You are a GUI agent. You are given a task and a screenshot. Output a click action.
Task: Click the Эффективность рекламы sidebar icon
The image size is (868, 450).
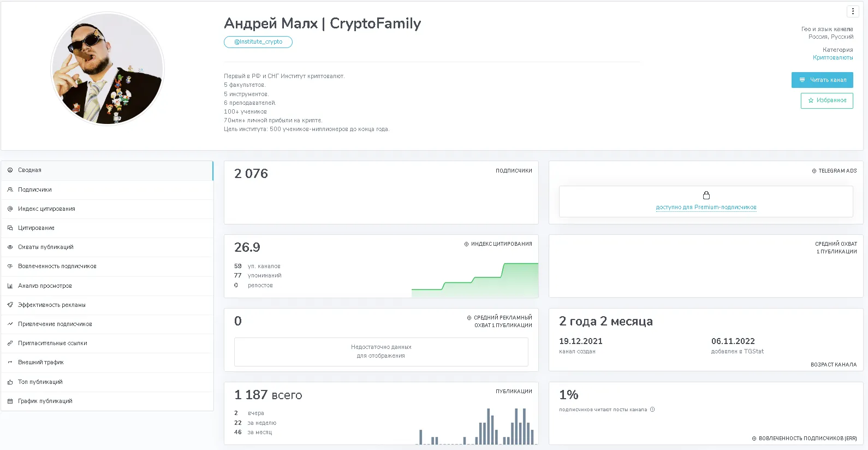pyautogui.click(x=10, y=305)
